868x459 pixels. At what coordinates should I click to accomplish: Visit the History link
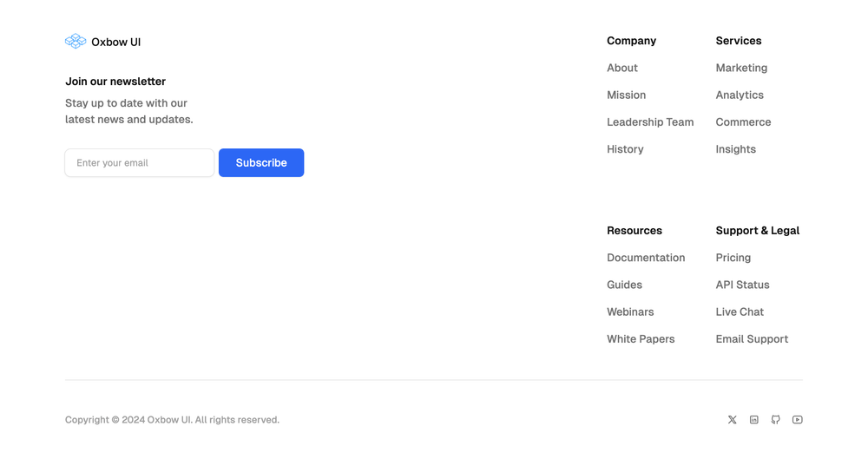[625, 149]
